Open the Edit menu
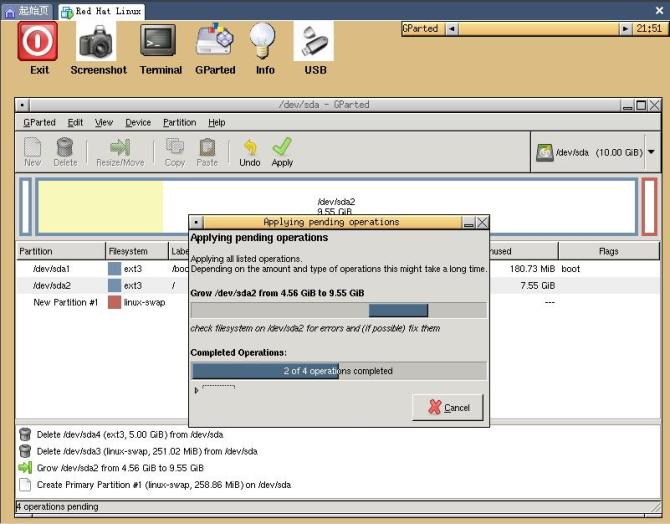This screenshot has width=670, height=524. point(75,123)
